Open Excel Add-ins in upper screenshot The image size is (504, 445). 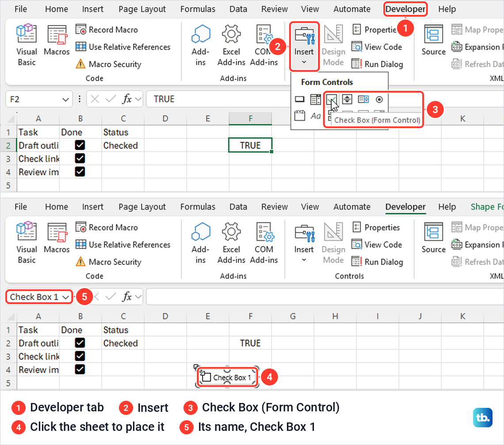click(x=231, y=45)
